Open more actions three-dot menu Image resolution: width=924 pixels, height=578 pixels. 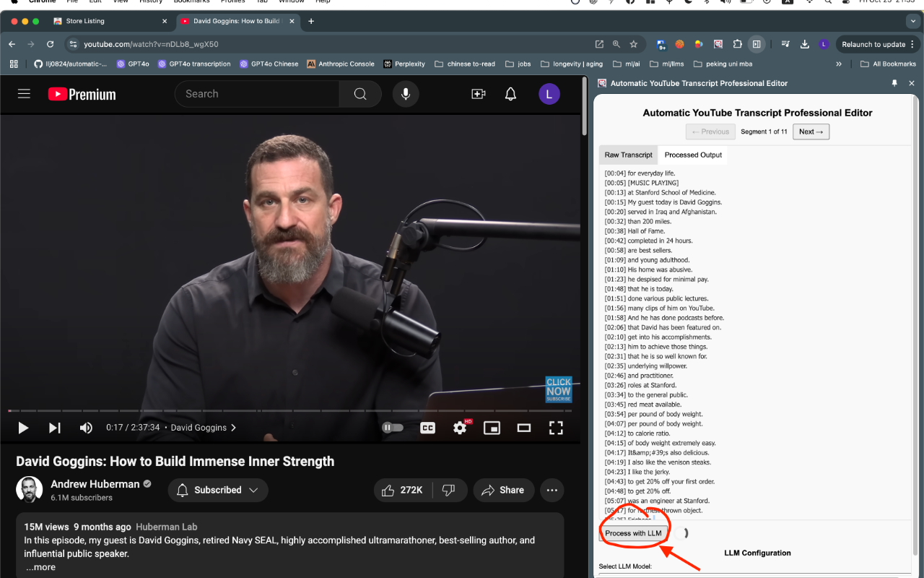point(552,490)
